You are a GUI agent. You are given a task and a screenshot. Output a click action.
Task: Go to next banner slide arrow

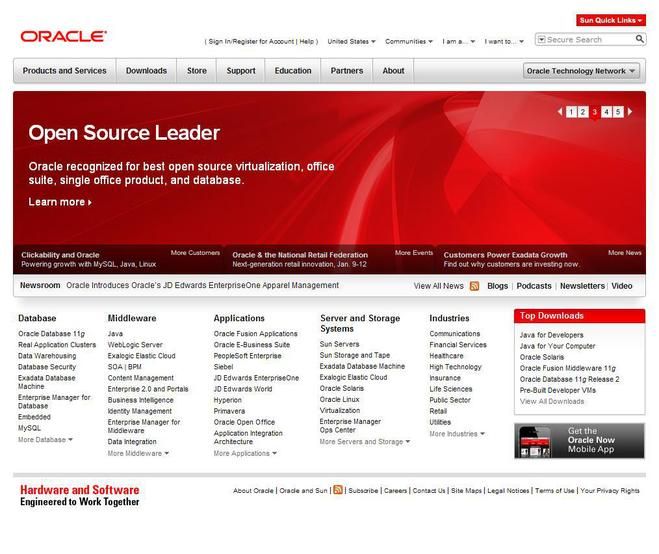[629, 112]
